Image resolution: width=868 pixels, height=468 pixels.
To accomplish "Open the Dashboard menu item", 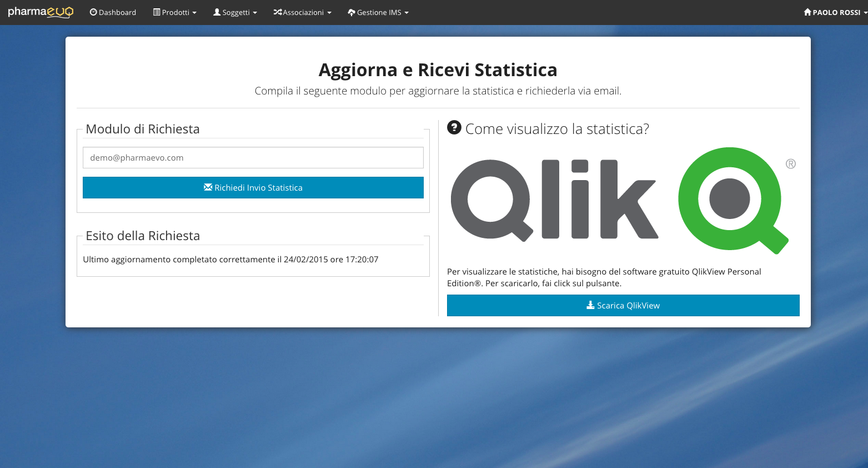I will click(113, 12).
